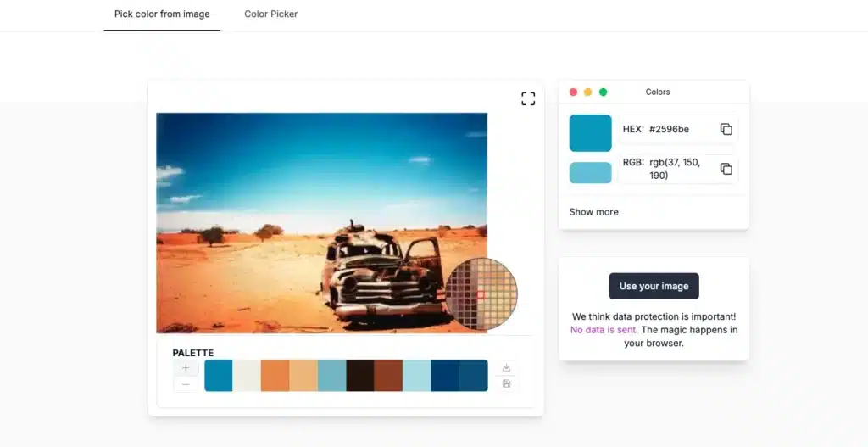Remove a color with the minus button

click(186, 384)
